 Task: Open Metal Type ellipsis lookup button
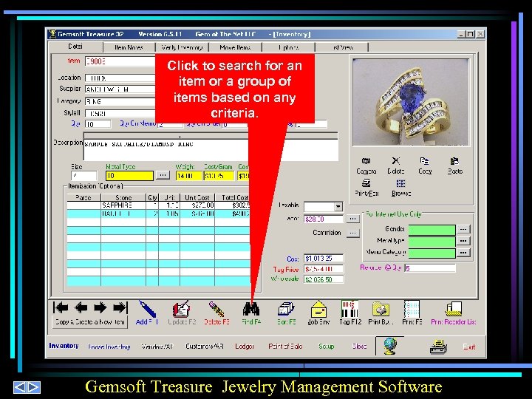tap(163, 175)
